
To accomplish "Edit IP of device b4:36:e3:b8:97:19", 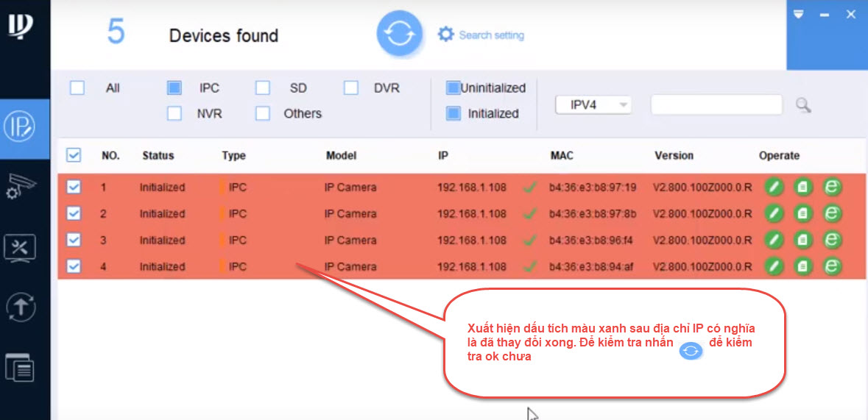I will point(775,187).
